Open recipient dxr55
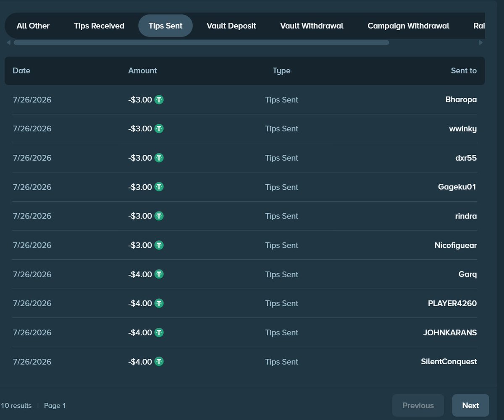The height and width of the screenshot is (420, 504). 465,158
